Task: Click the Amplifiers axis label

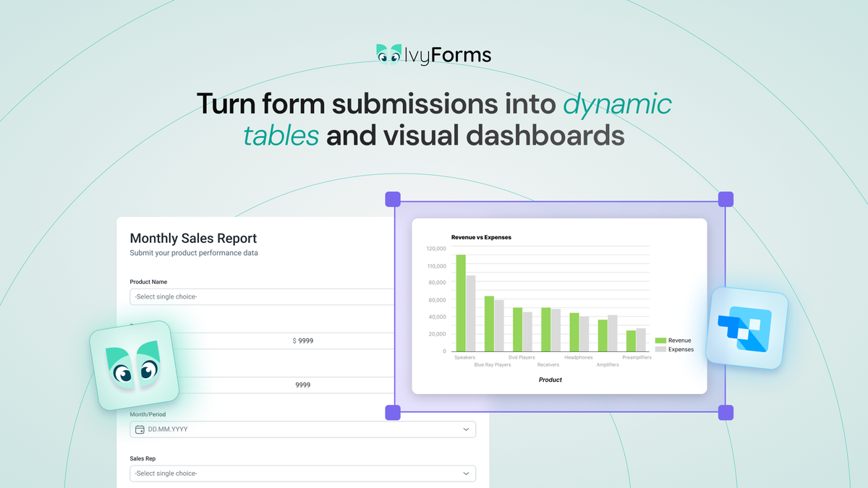Action: click(x=608, y=365)
